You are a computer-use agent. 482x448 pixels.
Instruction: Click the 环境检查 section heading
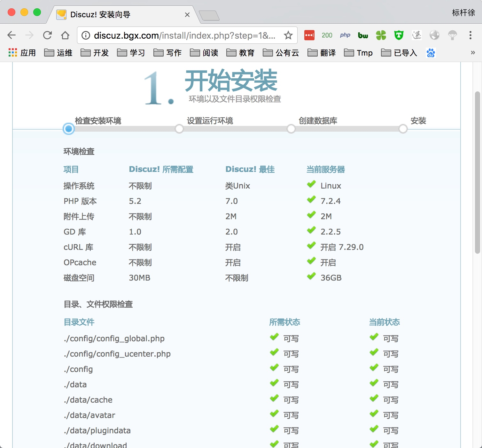[79, 151]
